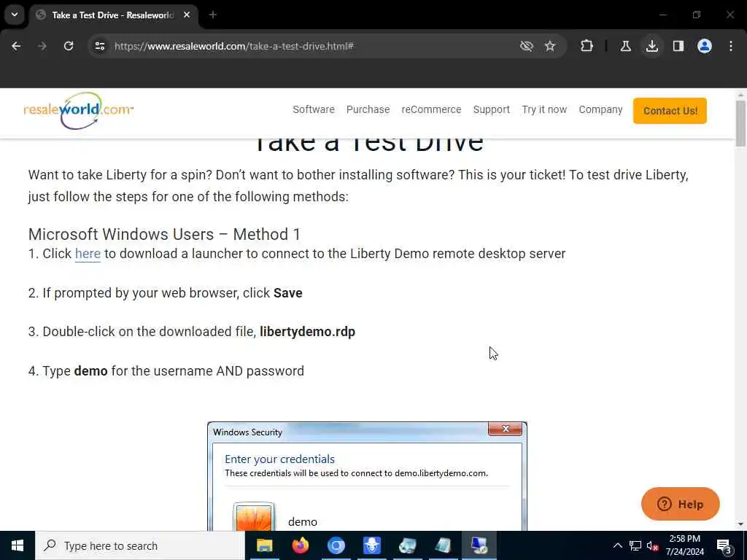Launch Firefox from the taskbar
Screen dimensions: 747x560
[300, 545]
